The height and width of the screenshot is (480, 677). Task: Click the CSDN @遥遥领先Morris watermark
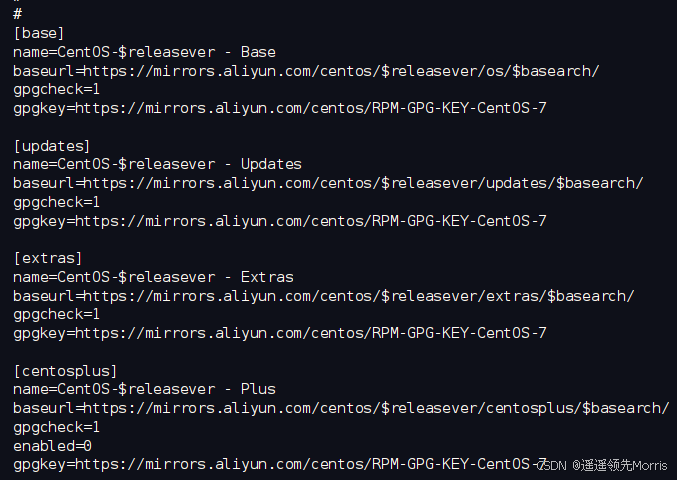pyautogui.click(x=603, y=466)
